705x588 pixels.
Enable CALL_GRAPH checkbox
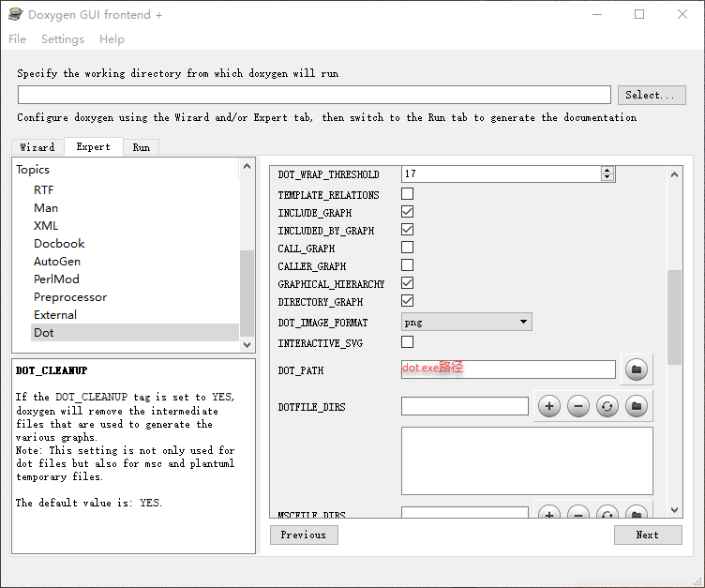click(408, 248)
